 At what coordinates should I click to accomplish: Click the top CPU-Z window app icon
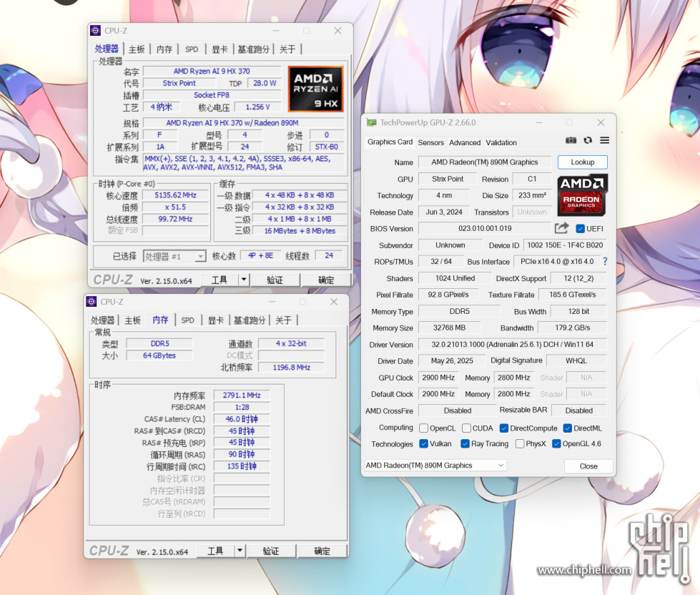pos(96,30)
